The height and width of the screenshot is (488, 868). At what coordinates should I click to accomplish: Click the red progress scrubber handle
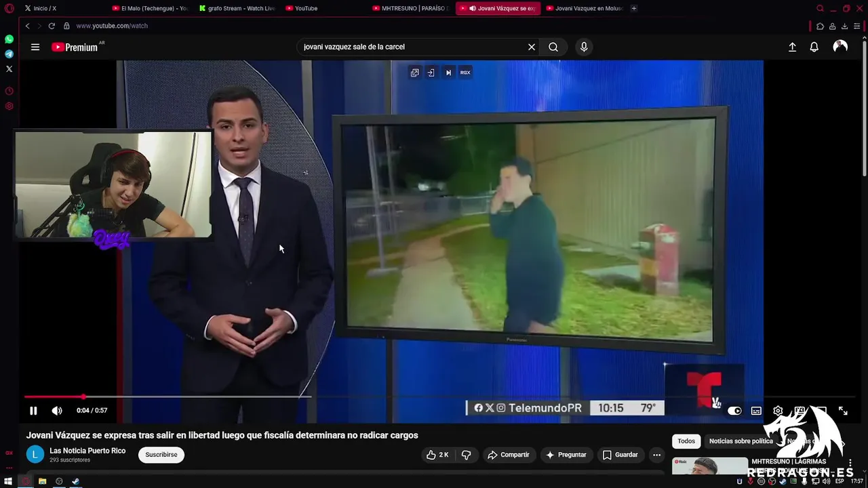click(83, 396)
